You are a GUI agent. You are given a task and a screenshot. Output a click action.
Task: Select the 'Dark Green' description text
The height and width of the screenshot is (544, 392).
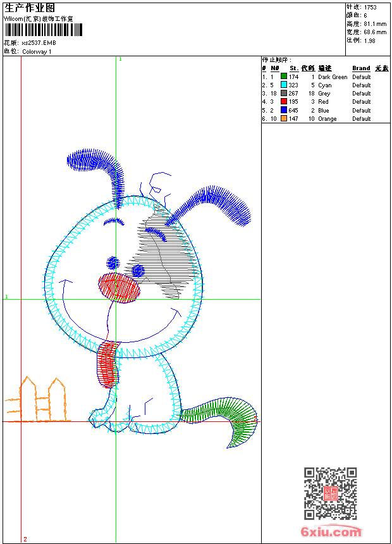[x=333, y=77]
